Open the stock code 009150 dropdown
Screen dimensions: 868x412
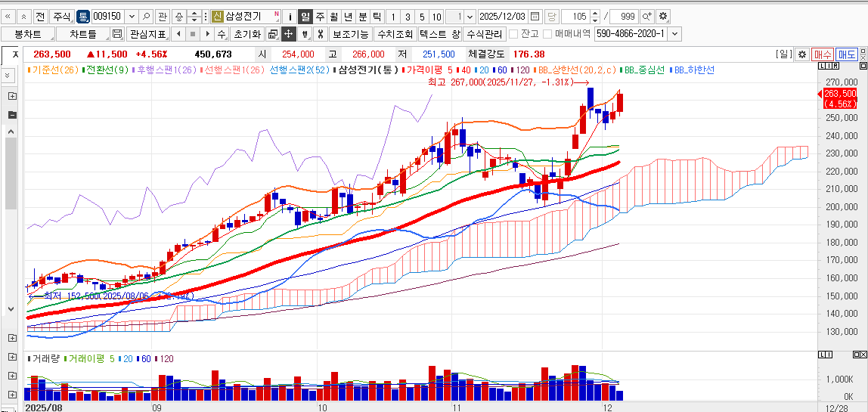(132, 16)
